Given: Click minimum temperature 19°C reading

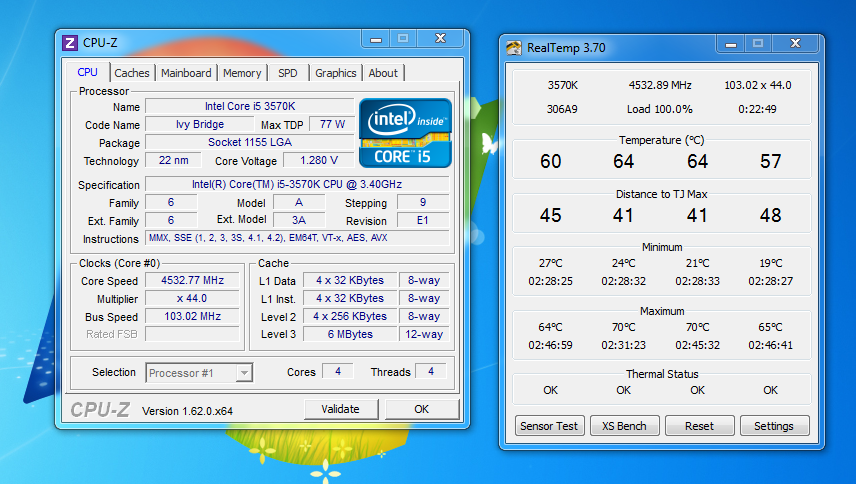Looking at the screenshot, I should 770,263.
